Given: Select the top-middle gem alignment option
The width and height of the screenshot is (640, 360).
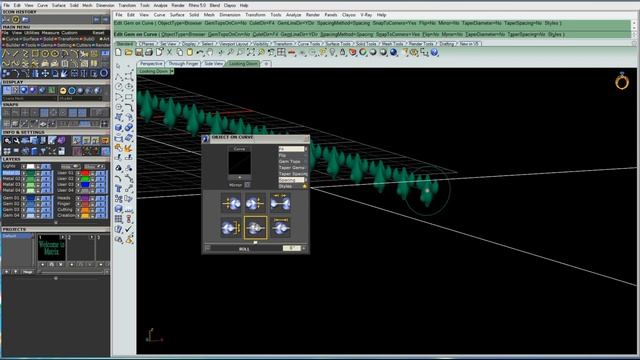Looking at the screenshot, I should [x=255, y=203].
